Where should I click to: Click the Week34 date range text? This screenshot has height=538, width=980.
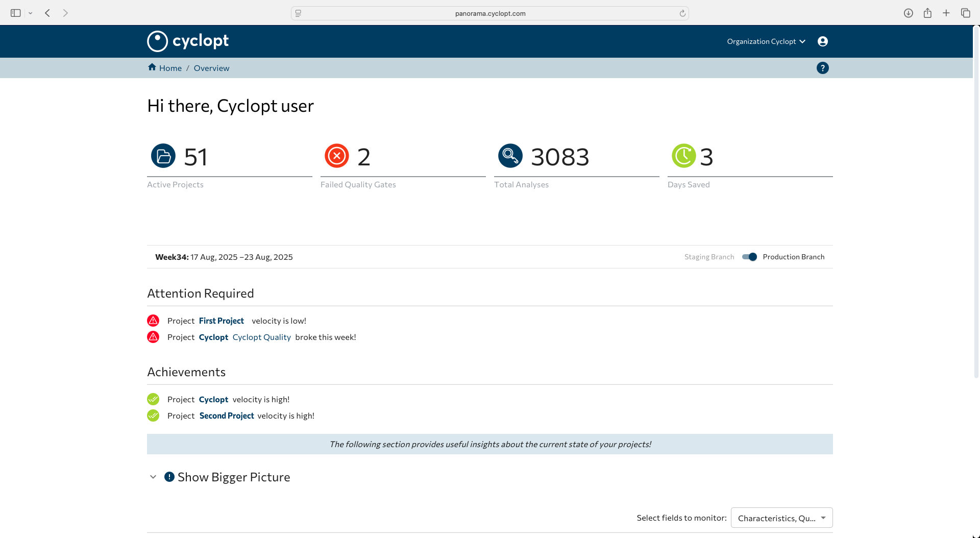tap(224, 257)
